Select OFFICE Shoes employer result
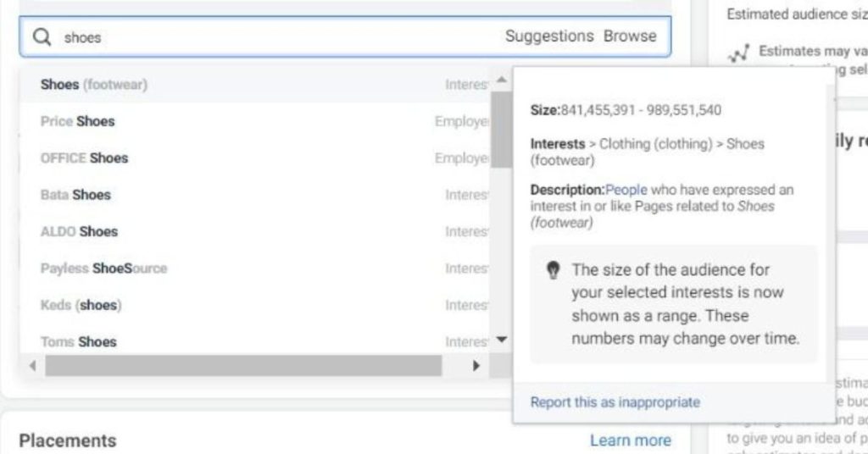Screen dimensions: 868x454 [254, 158]
